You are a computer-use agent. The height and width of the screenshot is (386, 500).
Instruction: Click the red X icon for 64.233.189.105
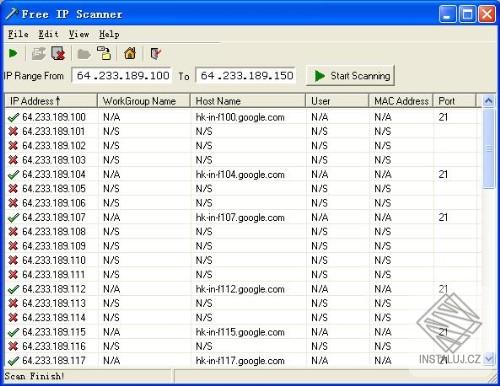[13, 189]
